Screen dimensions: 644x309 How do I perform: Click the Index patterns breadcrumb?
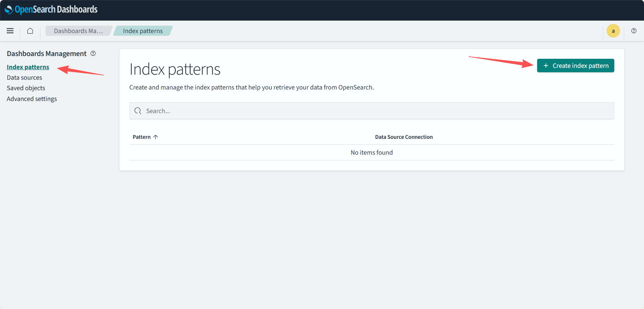point(143,31)
